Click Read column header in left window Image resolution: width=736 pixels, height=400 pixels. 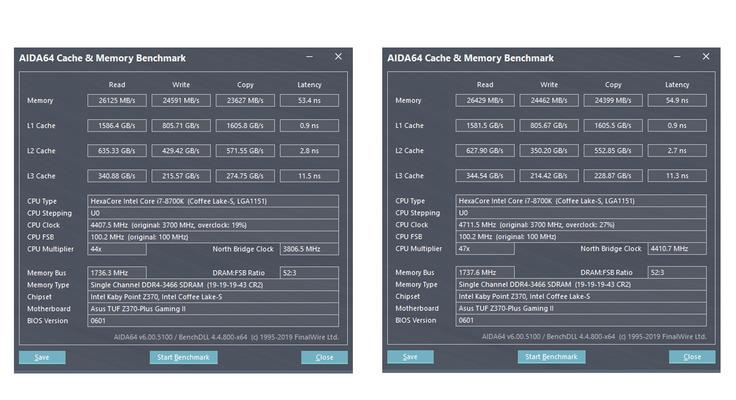[x=117, y=85]
